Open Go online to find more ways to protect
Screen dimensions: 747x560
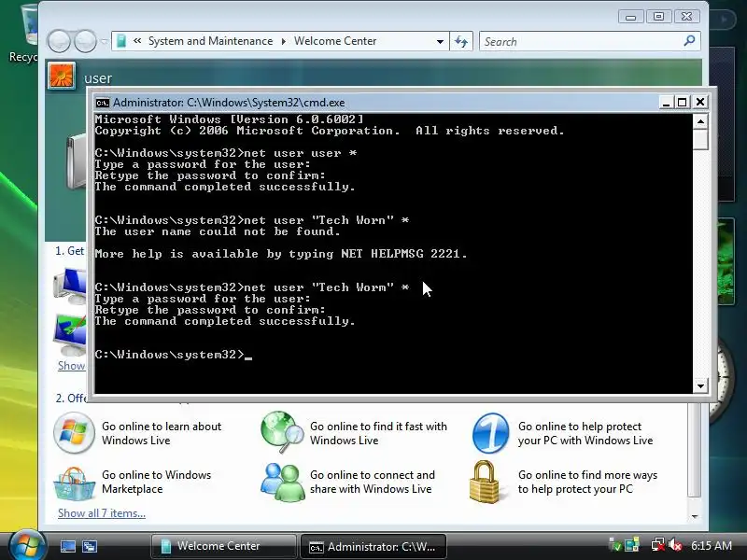588,482
